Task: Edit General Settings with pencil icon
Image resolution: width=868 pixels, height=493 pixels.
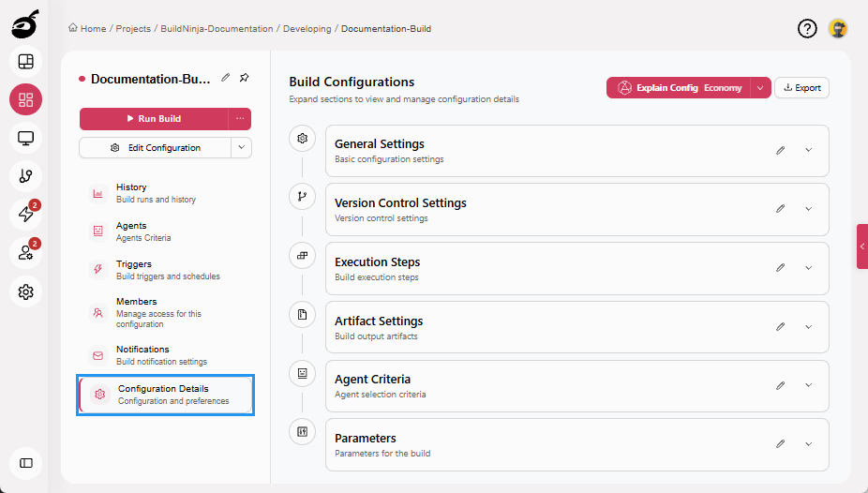Action: pyautogui.click(x=781, y=150)
